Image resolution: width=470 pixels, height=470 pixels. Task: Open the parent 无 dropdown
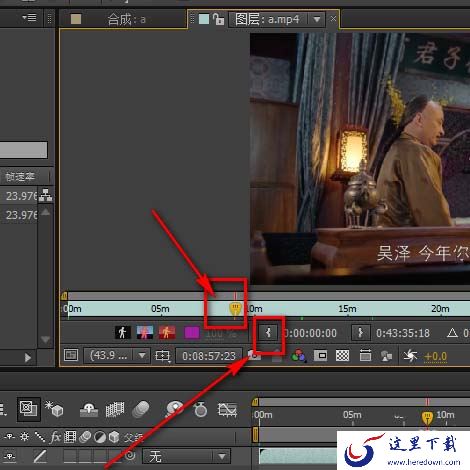(186, 456)
